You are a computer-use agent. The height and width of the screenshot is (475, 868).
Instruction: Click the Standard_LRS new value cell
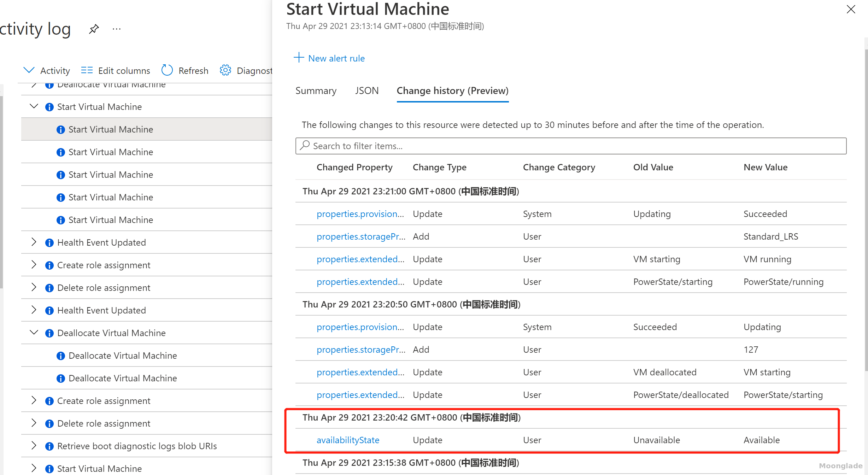point(771,236)
